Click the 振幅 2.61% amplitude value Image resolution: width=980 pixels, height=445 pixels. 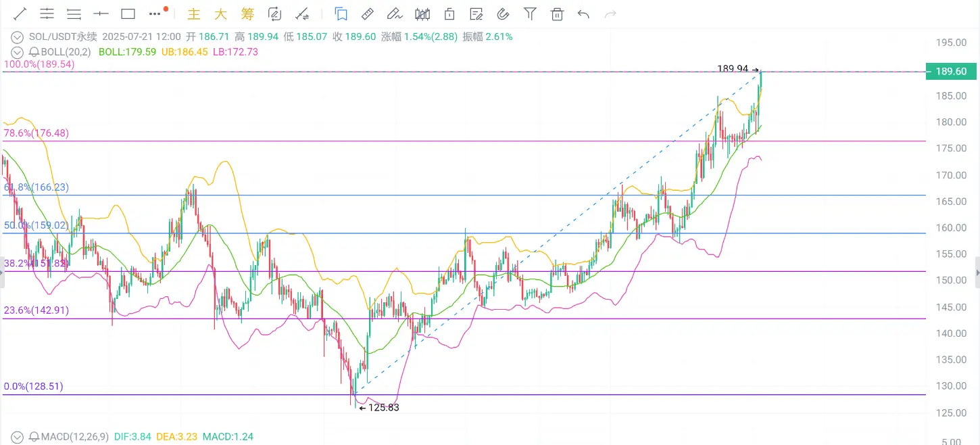point(487,37)
